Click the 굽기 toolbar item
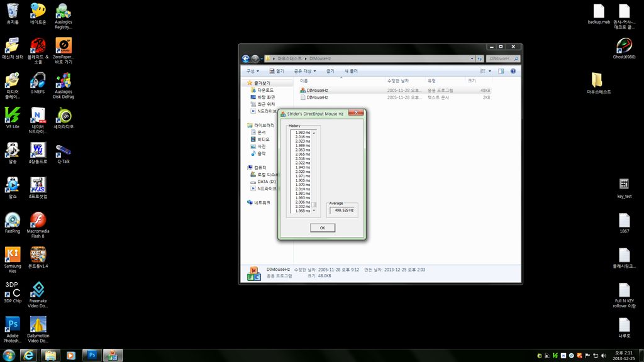This screenshot has height=362, width=644. [330, 71]
